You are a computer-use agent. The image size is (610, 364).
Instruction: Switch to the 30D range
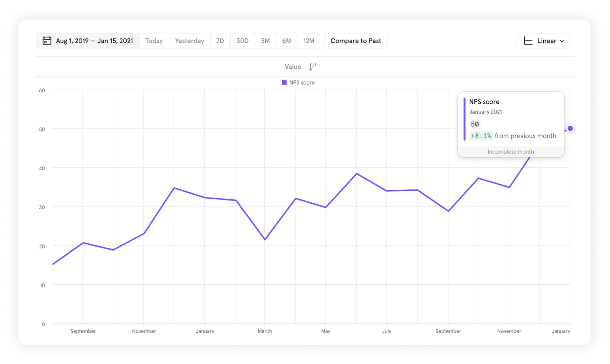242,41
